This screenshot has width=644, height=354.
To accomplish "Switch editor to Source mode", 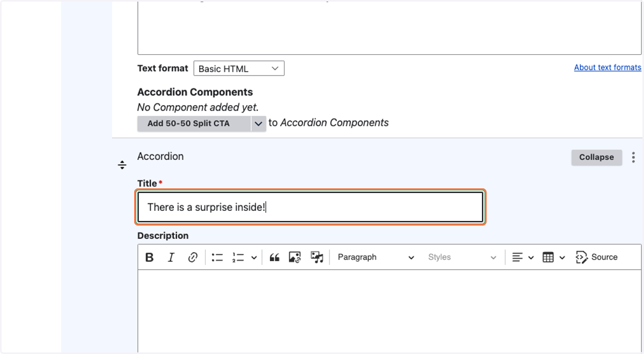I will pos(597,257).
